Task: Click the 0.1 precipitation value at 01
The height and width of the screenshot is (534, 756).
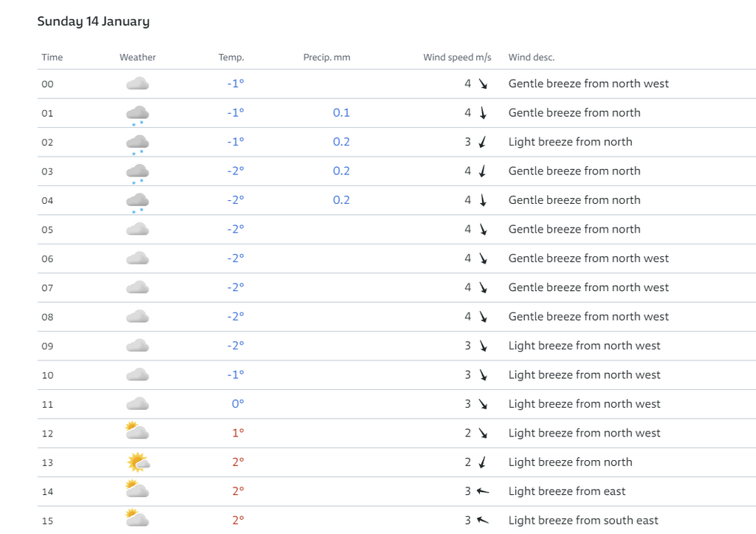Action: tap(341, 112)
